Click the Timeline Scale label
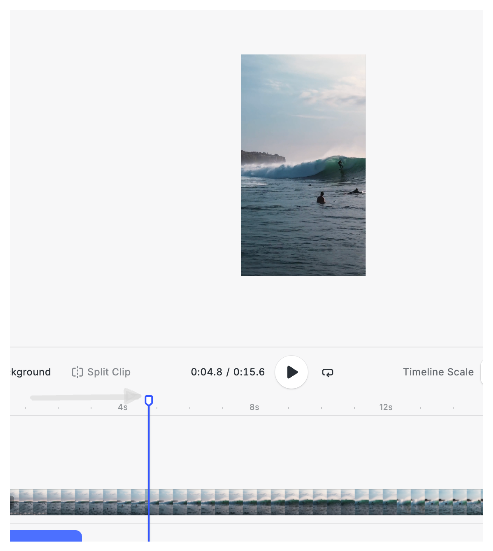Image resolution: width=493 pixels, height=551 pixels. click(x=438, y=372)
